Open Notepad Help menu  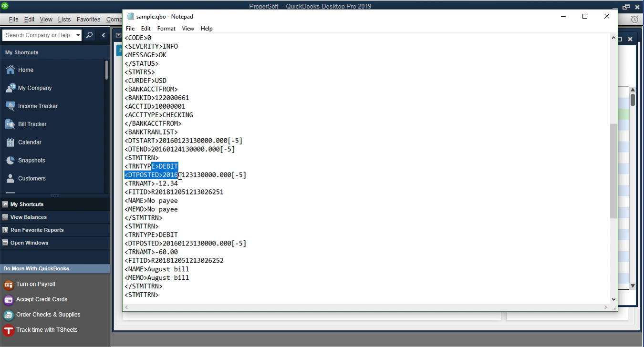coord(206,29)
